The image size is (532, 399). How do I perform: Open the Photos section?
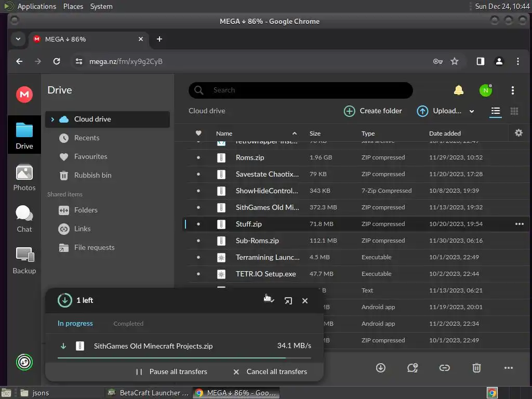(x=24, y=178)
